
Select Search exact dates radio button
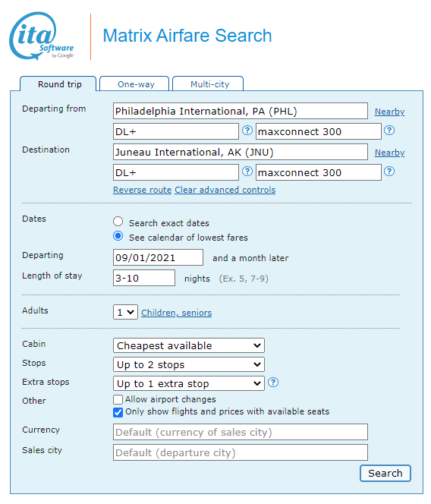[x=118, y=222]
